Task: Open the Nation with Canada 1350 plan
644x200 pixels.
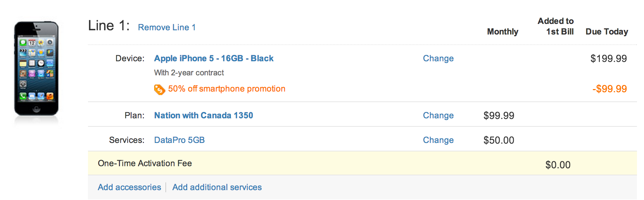Action: coord(203,115)
